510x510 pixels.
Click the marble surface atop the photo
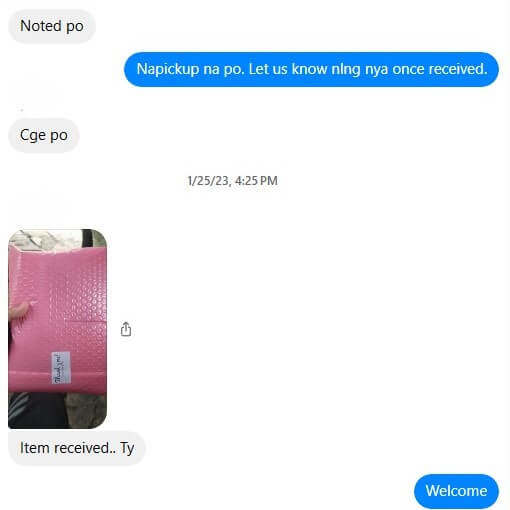click(45, 238)
